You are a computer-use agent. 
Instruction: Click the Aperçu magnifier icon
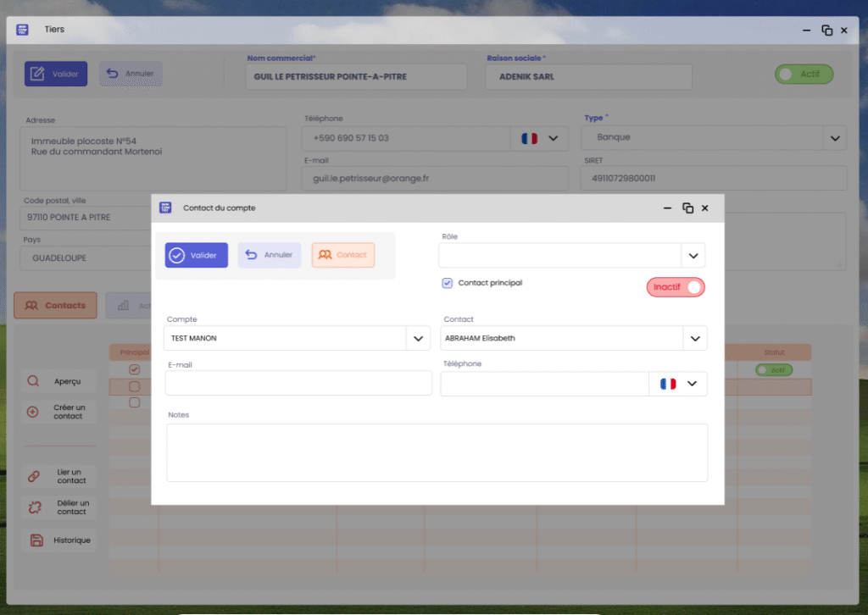(34, 381)
